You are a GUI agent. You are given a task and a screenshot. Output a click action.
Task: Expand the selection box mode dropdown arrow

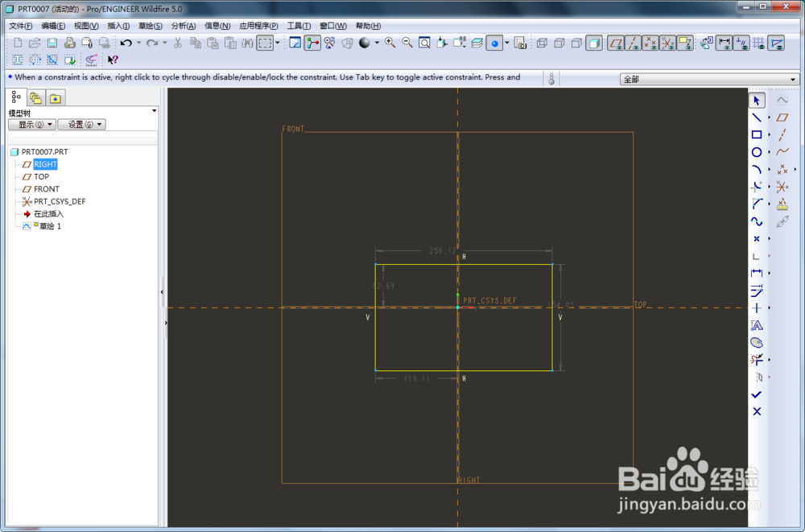(x=277, y=43)
